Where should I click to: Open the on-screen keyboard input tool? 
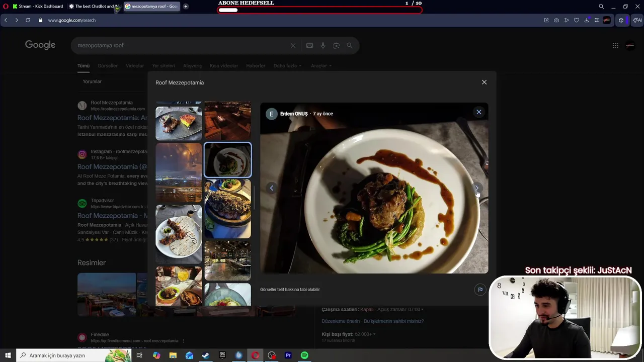click(309, 45)
